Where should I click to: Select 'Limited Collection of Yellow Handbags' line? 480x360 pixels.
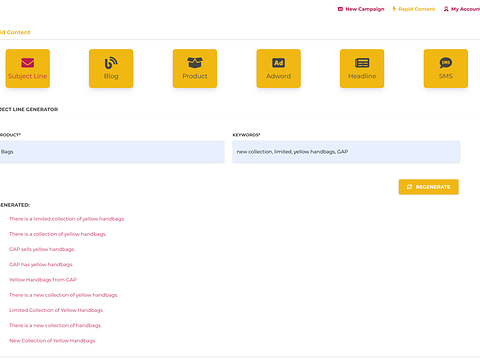click(x=56, y=310)
